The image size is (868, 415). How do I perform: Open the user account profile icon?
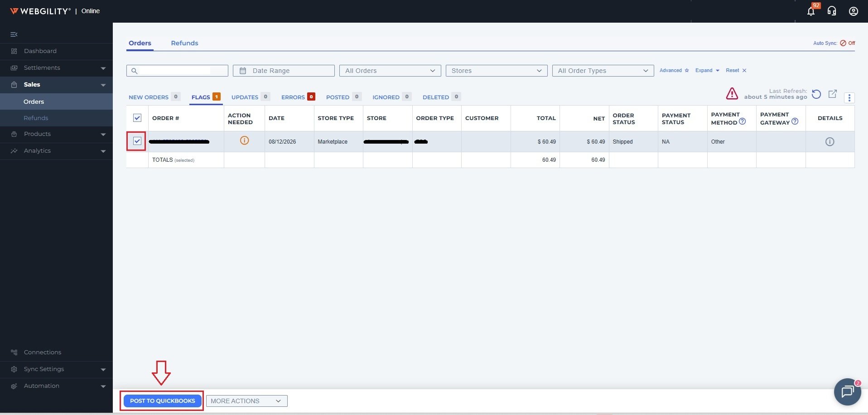[x=854, y=11]
